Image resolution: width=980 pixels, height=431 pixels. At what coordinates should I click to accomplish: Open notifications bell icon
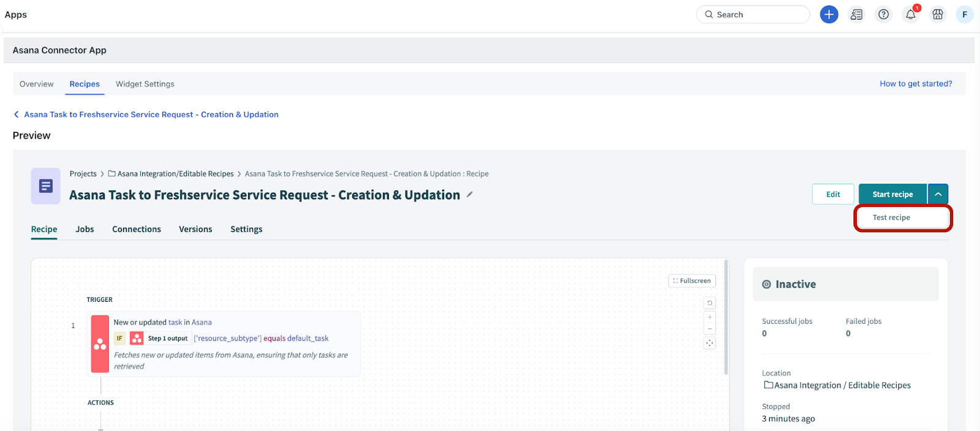coord(911,15)
